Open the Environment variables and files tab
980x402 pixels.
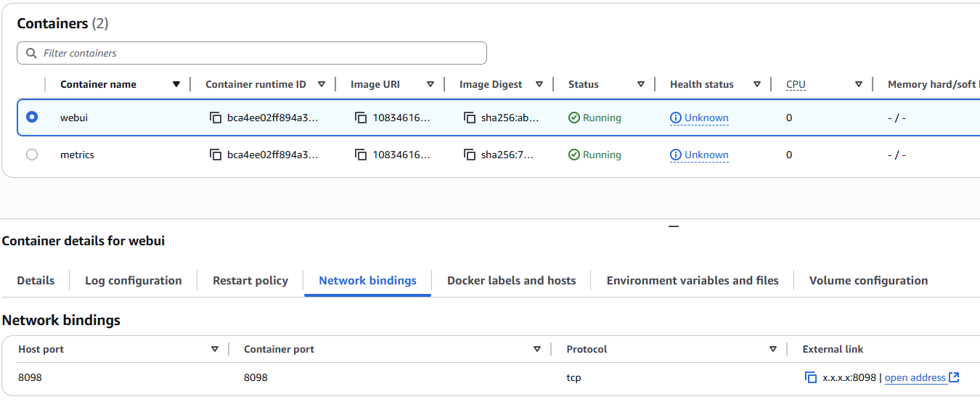tap(693, 281)
